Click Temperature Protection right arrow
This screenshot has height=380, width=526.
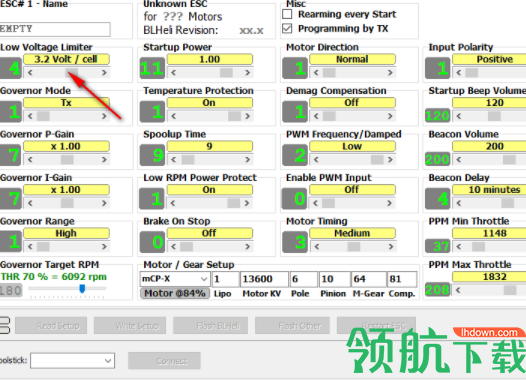pos(247,116)
